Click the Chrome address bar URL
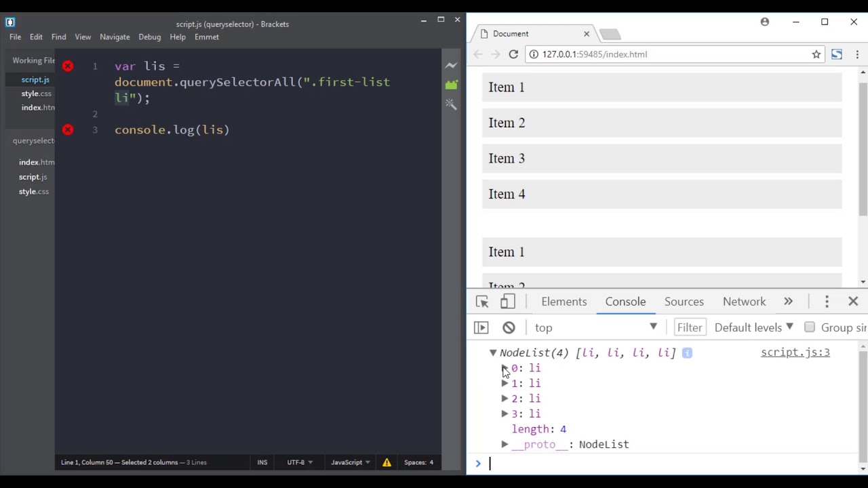 [x=595, y=54]
